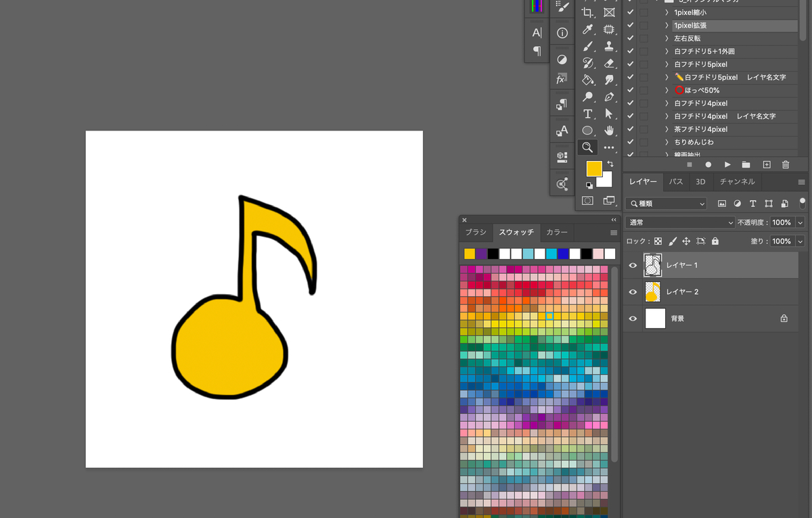Lock transparent pixels in Layers panel

[x=658, y=241]
